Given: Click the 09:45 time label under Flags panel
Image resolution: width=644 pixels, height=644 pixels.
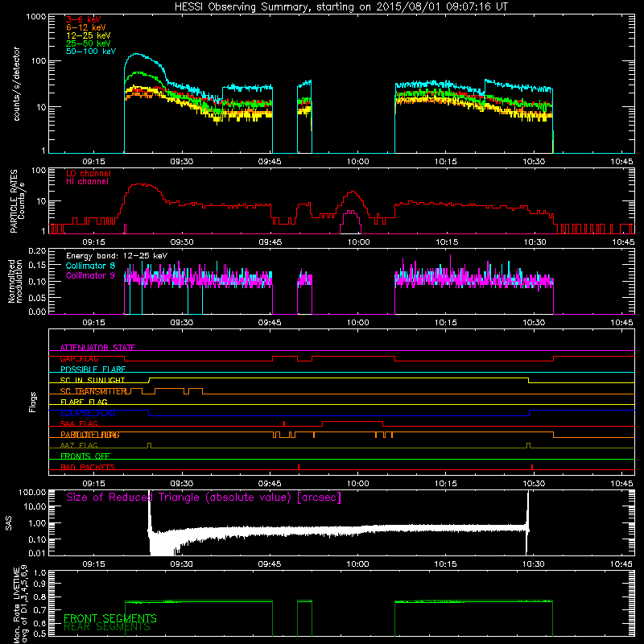Looking at the screenshot, I should 270,484.
